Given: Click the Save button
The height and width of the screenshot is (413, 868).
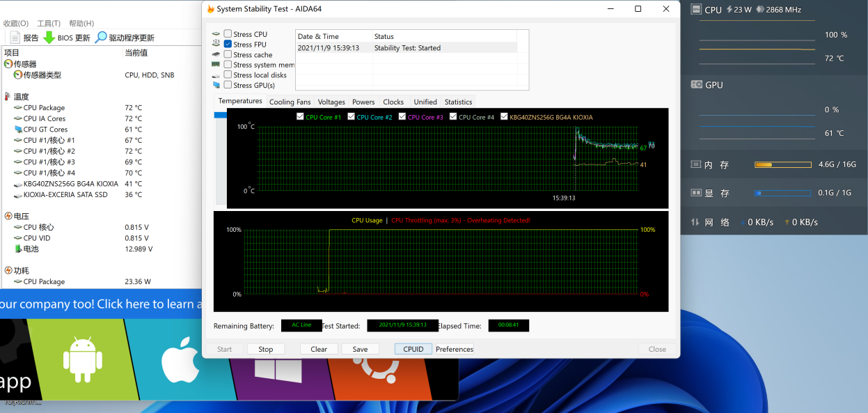Looking at the screenshot, I should click(360, 349).
